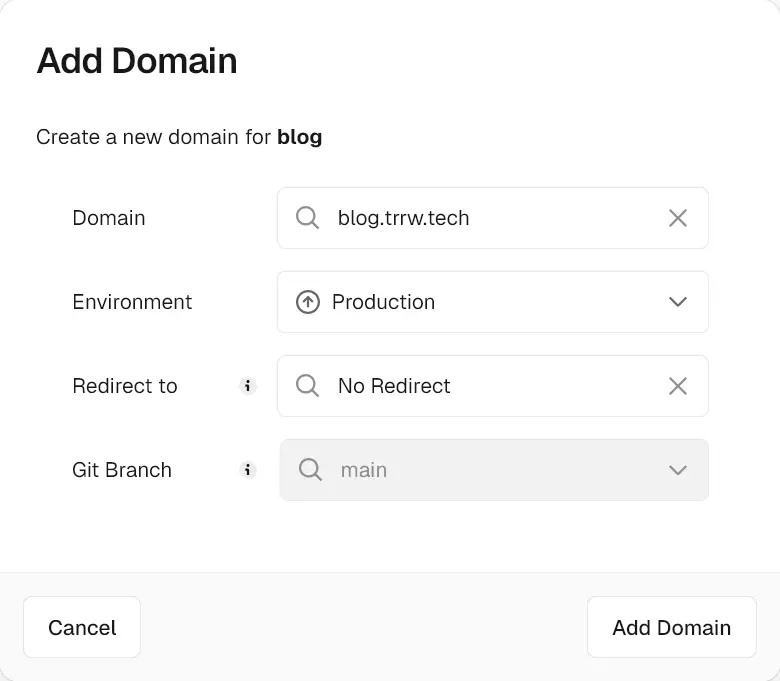Viewport: 780px width, 681px height.
Task: Expand the Git Branch chevron arrow
Action: click(677, 470)
